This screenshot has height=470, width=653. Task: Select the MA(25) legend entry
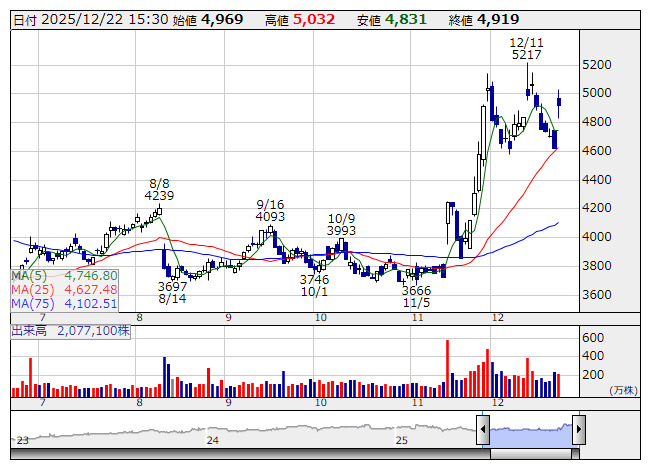pyautogui.click(x=65, y=289)
